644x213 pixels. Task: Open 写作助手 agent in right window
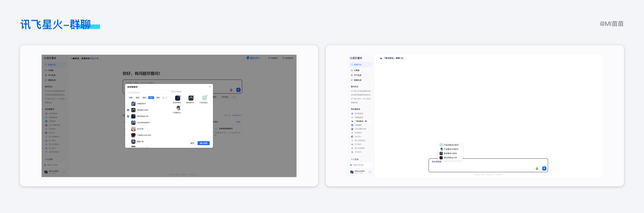356,133
